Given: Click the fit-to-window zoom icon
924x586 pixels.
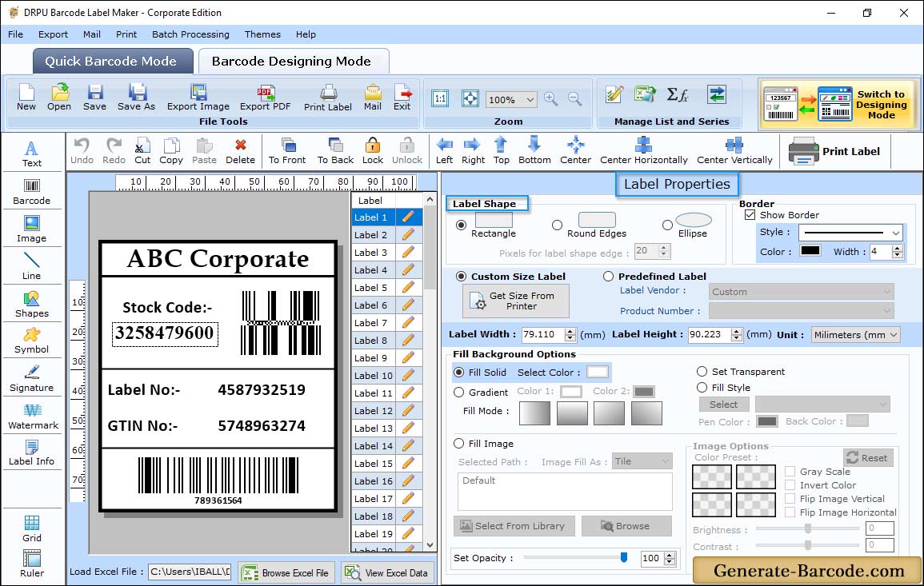Looking at the screenshot, I should click(470, 98).
